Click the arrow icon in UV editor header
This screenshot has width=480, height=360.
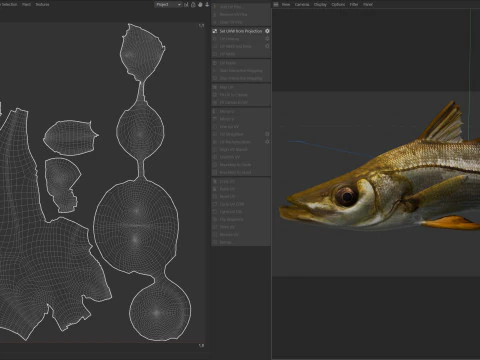click(207, 4)
